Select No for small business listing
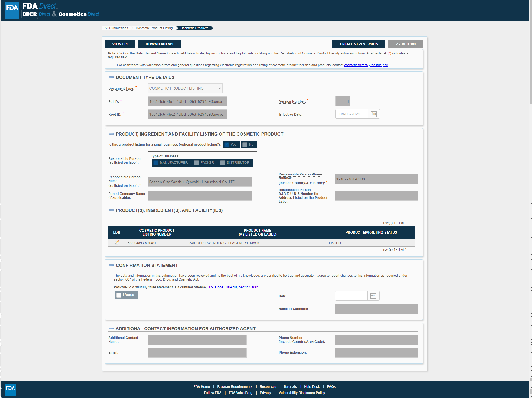 [245, 145]
